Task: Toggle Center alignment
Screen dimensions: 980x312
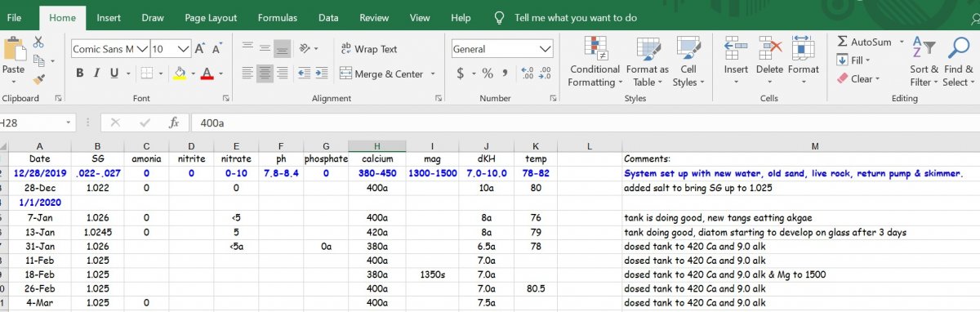Action: [265, 74]
